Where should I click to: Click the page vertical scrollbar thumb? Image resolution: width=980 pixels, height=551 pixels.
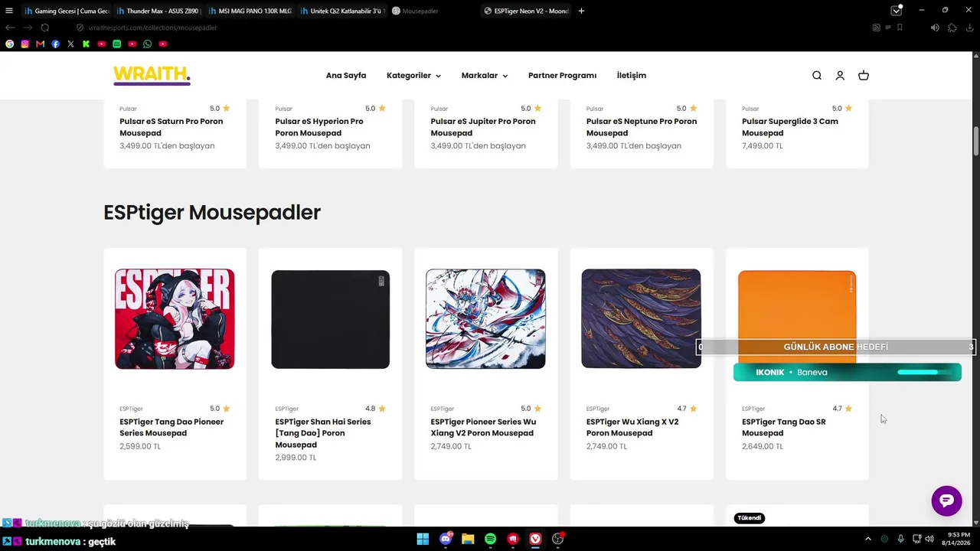[x=975, y=140]
